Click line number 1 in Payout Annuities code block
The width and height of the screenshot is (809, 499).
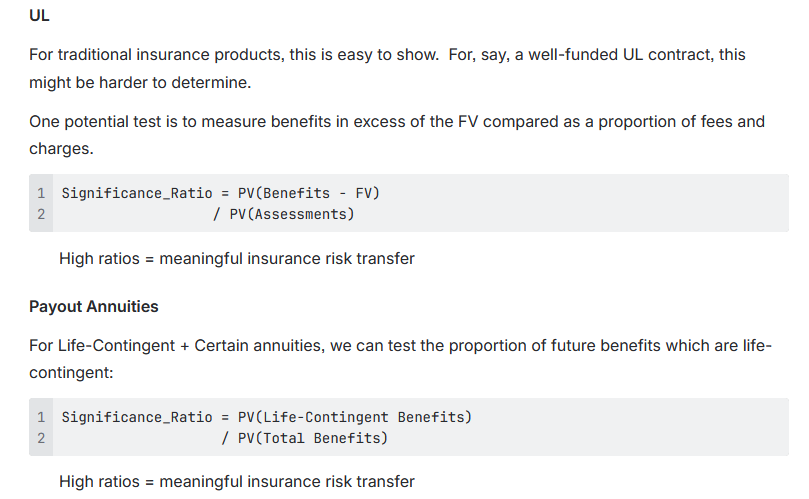click(x=41, y=417)
